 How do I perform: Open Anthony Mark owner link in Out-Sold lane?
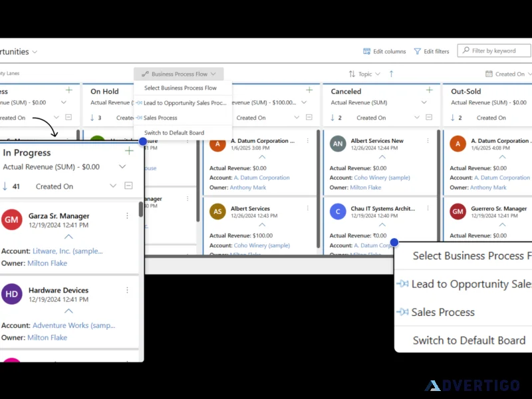[488, 188]
